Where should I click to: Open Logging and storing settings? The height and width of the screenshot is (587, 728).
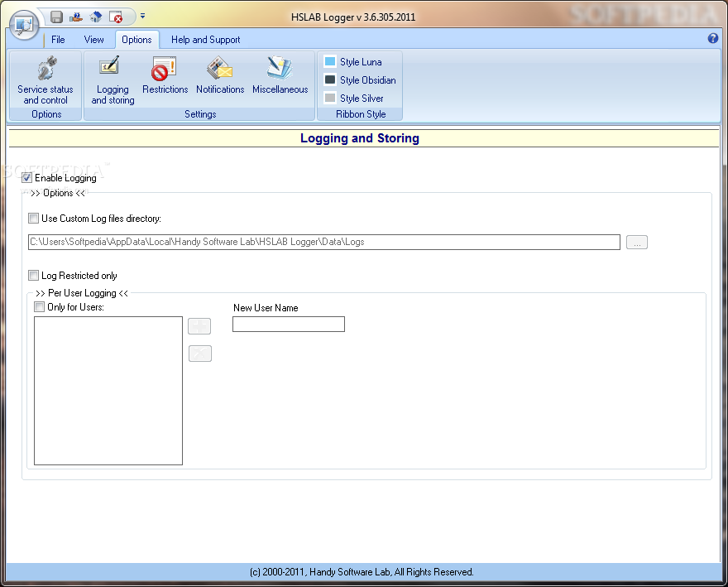point(113,80)
